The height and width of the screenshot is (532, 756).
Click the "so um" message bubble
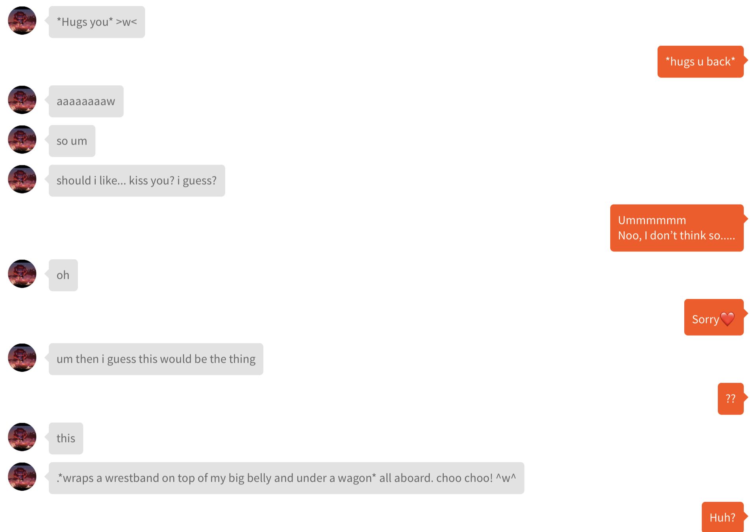click(x=72, y=141)
